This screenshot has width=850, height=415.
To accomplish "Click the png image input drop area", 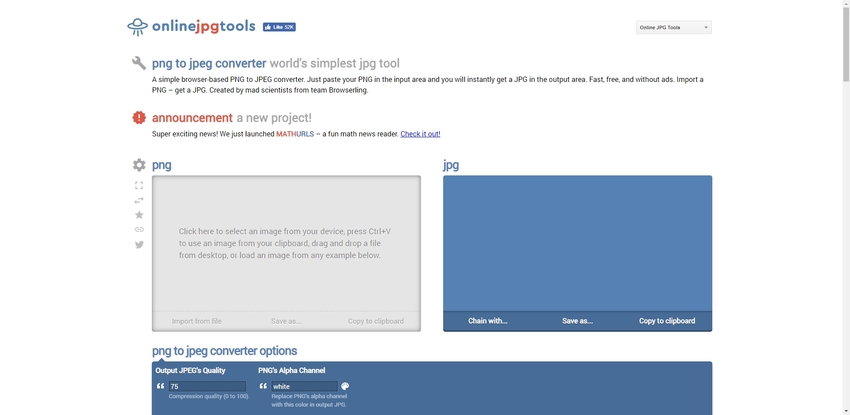I will click(286, 243).
